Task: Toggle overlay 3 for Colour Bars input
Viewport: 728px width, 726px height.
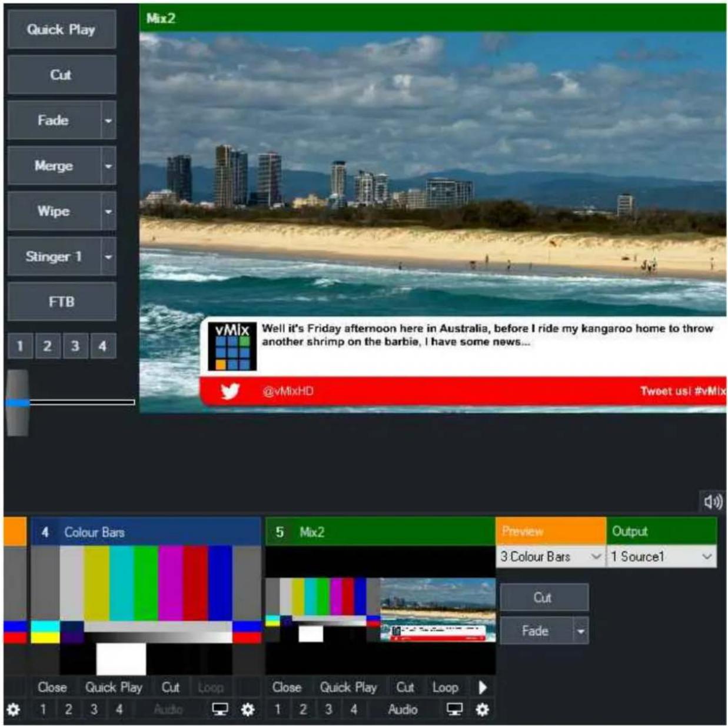Action: click(x=94, y=710)
